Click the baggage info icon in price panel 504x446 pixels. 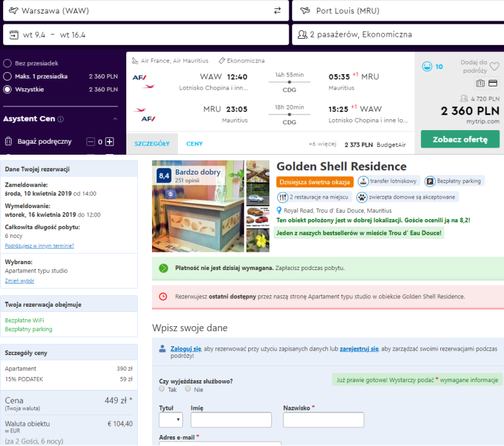pyautogui.click(x=480, y=83)
